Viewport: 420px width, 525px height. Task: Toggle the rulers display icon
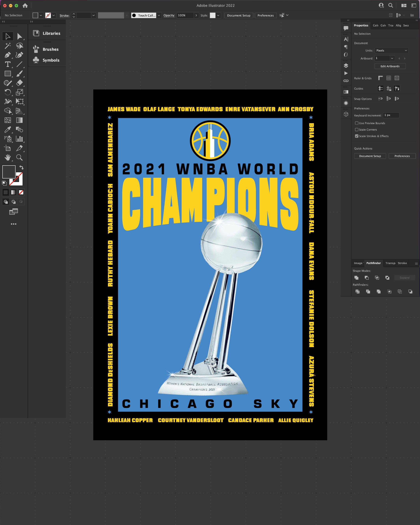381,78
